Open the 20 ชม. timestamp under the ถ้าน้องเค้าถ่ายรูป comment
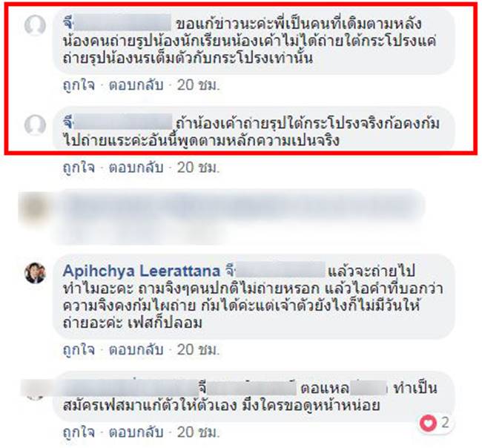Image resolution: width=482 pixels, height=448 pixels. pos(199,168)
